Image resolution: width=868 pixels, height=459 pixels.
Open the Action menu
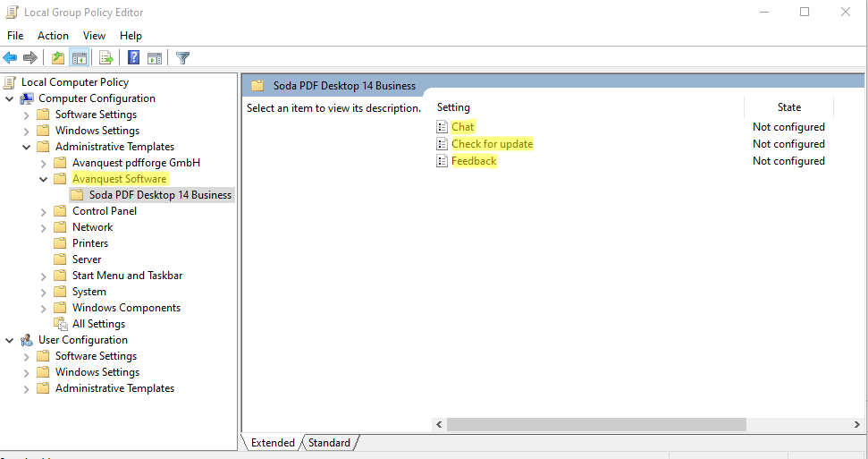pyautogui.click(x=53, y=36)
